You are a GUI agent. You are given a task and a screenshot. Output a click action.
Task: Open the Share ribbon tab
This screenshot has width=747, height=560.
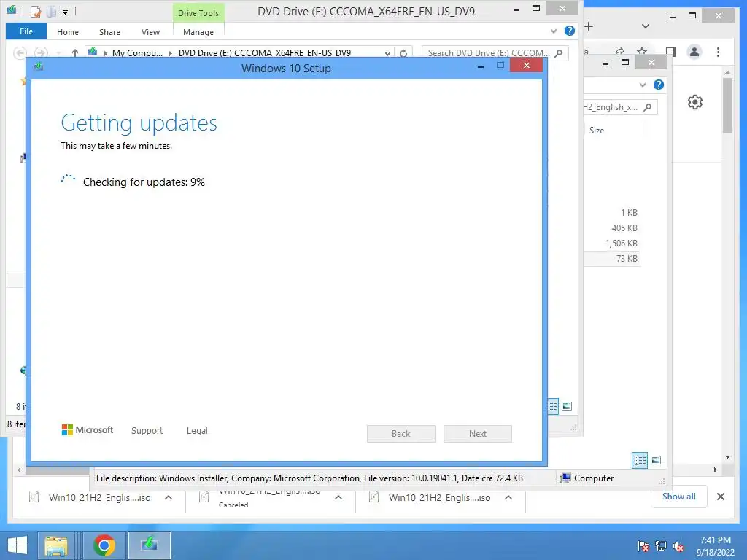click(109, 32)
